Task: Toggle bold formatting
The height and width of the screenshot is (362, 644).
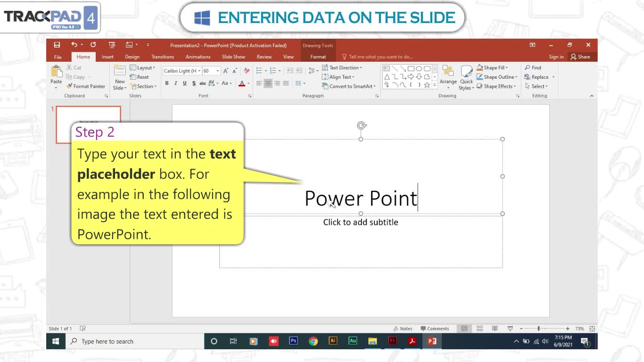Action: coord(166,83)
